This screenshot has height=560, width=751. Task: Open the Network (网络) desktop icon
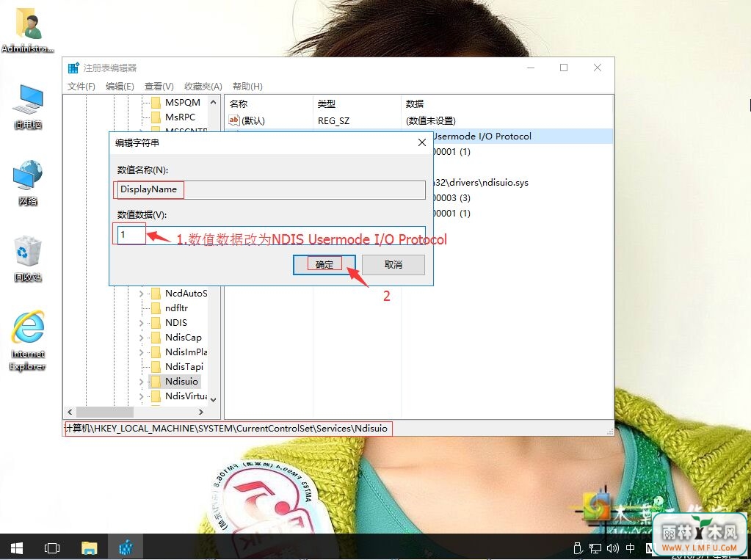click(28, 183)
